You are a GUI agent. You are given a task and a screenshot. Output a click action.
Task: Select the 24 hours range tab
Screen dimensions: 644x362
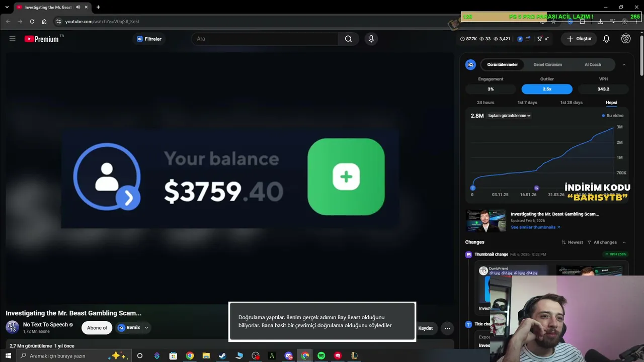tap(486, 103)
